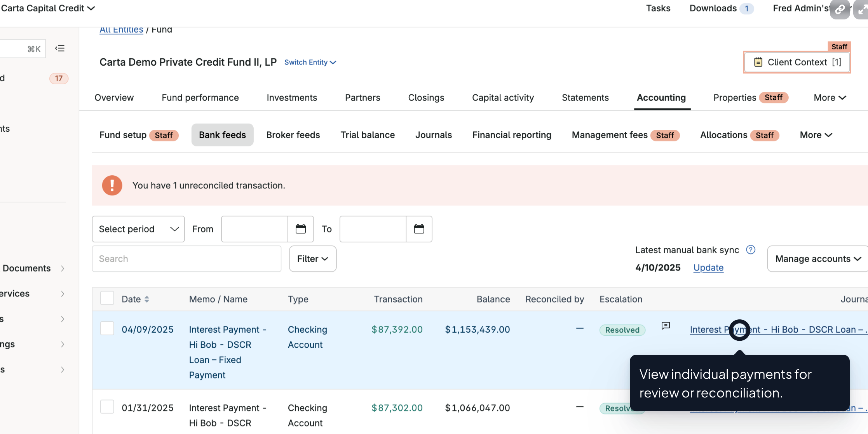Collapse the left sidebar navigation
868x434 pixels.
click(60, 48)
